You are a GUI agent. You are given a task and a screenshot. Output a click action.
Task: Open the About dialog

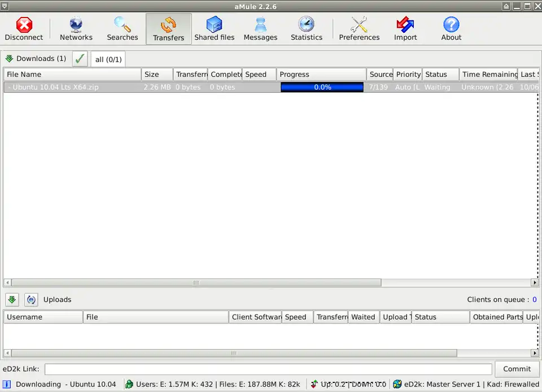click(x=451, y=29)
